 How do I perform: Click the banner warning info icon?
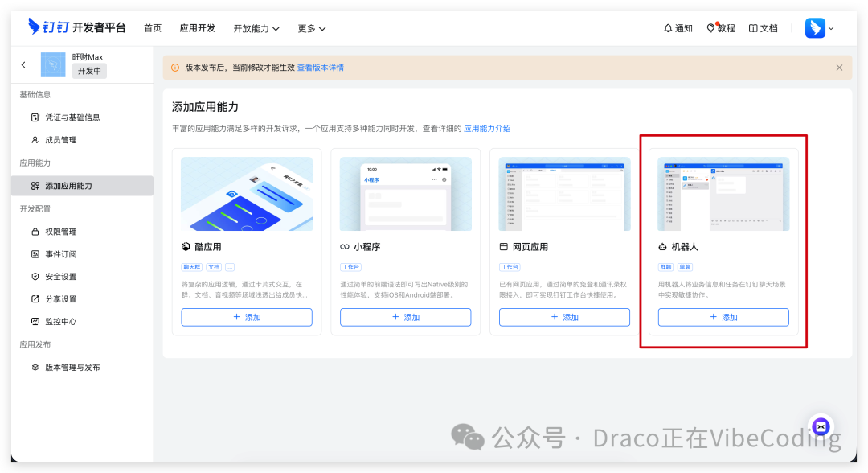(x=175, y=68)
